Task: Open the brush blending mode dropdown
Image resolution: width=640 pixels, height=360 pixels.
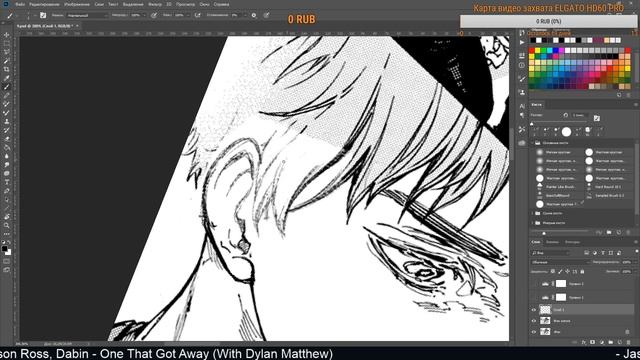Action: (x=87, y=15)
